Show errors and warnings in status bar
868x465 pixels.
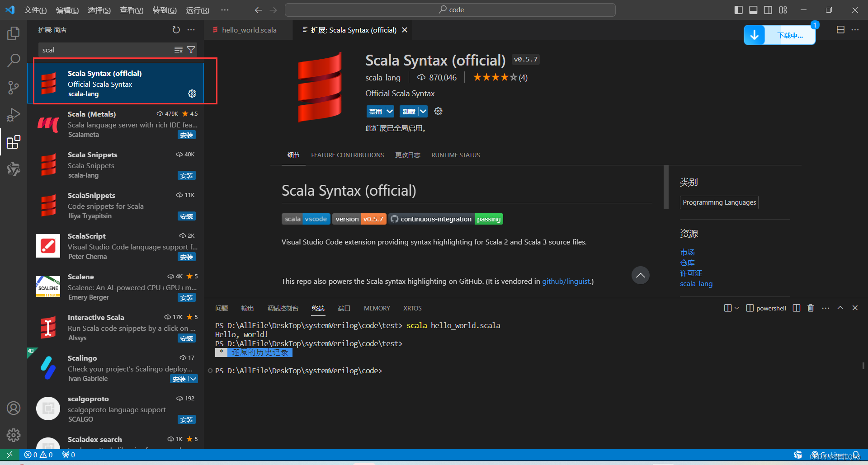(38, 455)
